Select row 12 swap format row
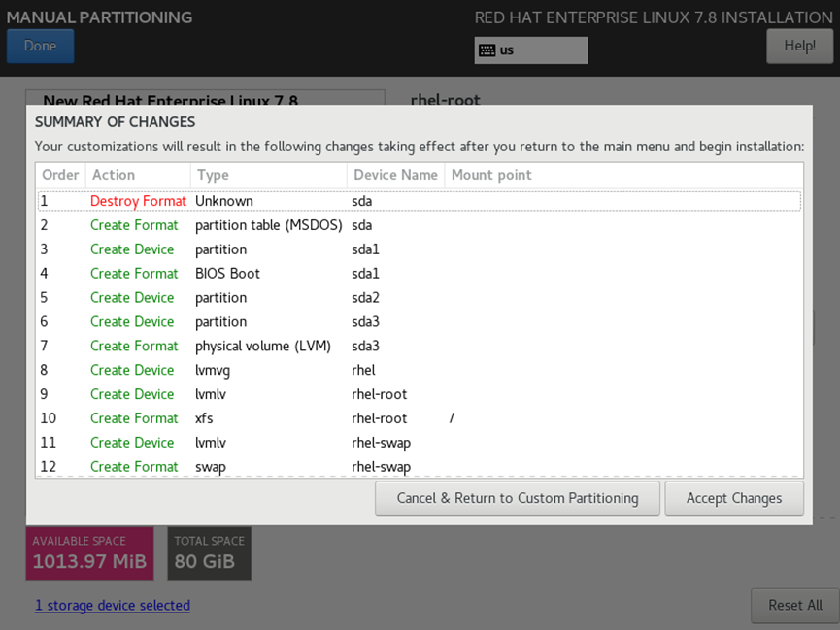The image size is (840, 630). coord(420,466)
